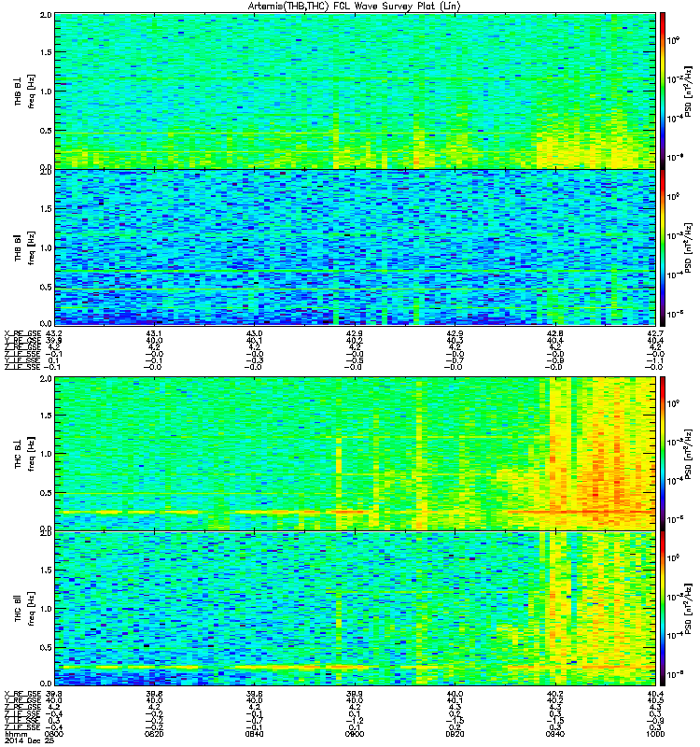
Task: Click the '42.7' X_RE_GSE value under THB panels
Action: pyautogui.click(x=655, y=333)
